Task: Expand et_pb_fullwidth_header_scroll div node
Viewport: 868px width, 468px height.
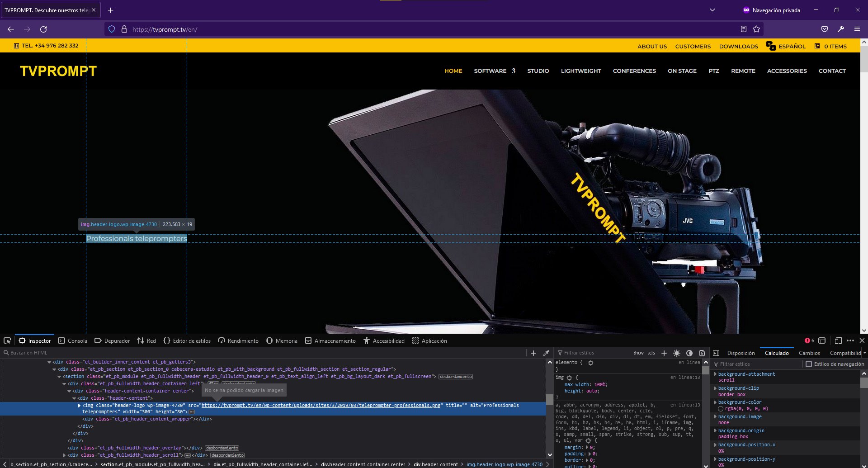Action: tap(64, 455)
